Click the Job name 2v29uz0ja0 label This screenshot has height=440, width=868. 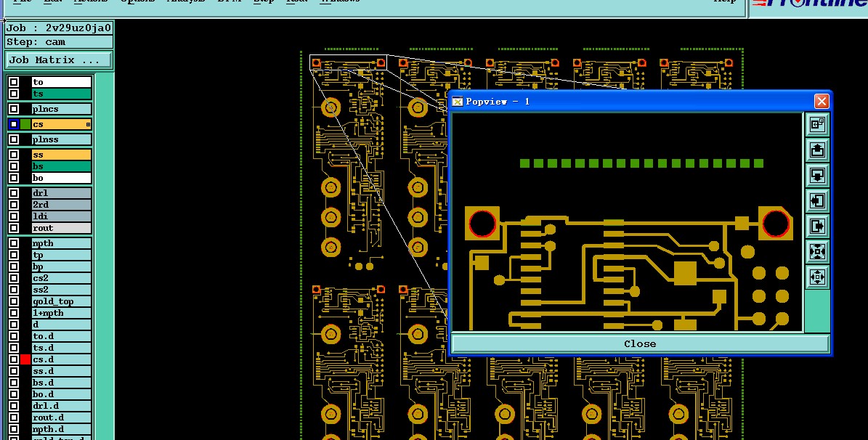pyautogui.click(x=59, y=28)
